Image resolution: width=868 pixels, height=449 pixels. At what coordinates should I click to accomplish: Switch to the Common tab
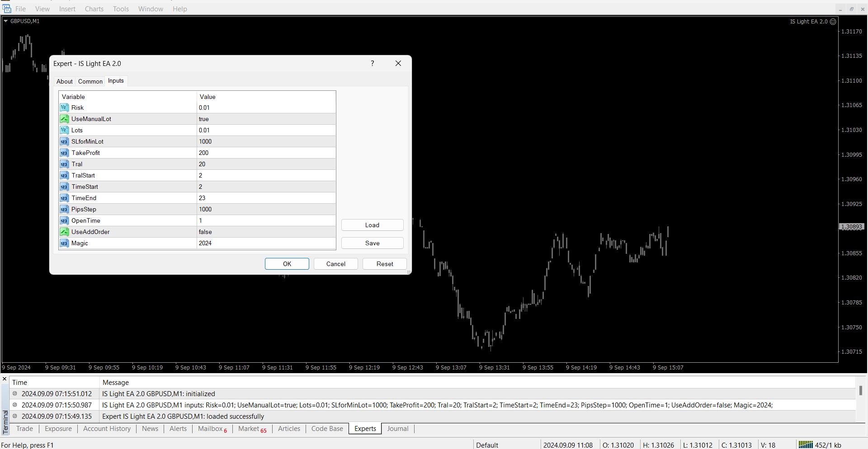(90, 81)
